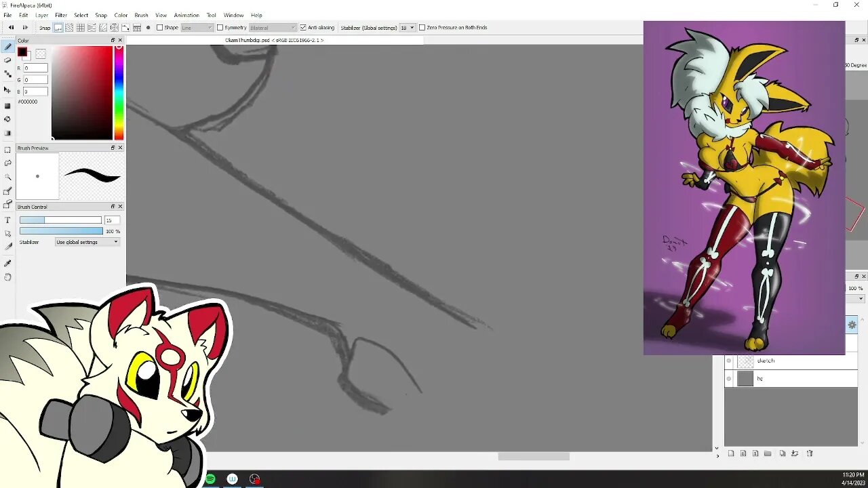
Task: Float the Brush Preview panel
Action: coord(113,148)
